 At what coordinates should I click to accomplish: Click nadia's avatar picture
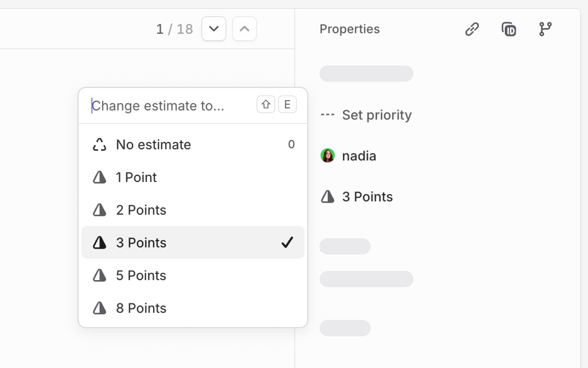(x=328, y=156)
